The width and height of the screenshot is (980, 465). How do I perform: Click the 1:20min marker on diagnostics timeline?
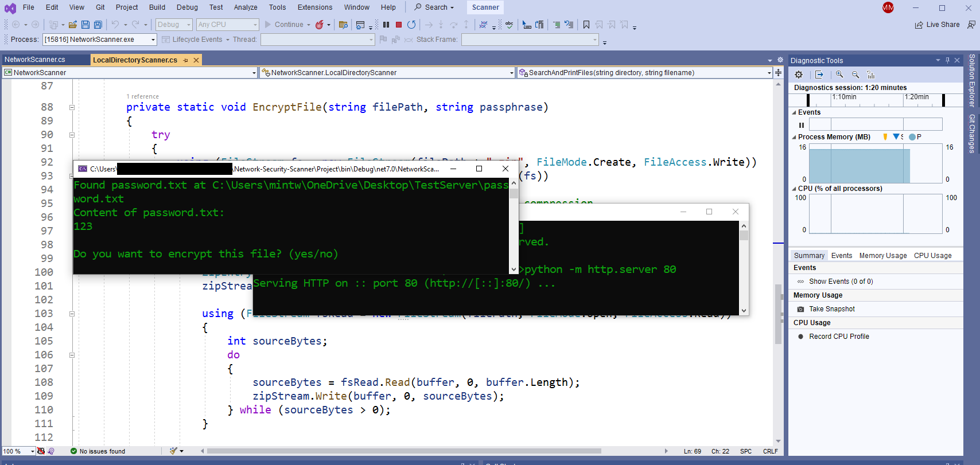click(x=917, y=97)
